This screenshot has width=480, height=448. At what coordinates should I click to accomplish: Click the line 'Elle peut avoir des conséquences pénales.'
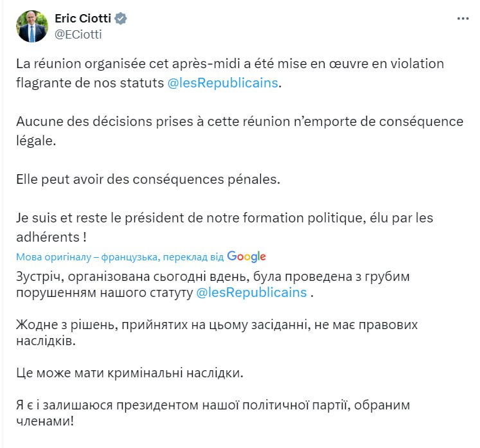pyautogui.click(x=148, y=179)
